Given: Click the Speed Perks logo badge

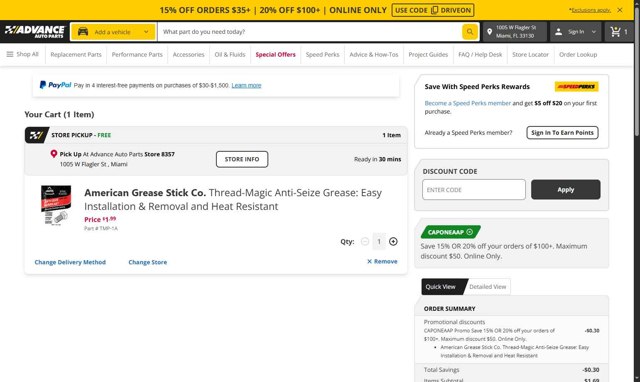Looking at the screenshot, I should click(576, 87).
